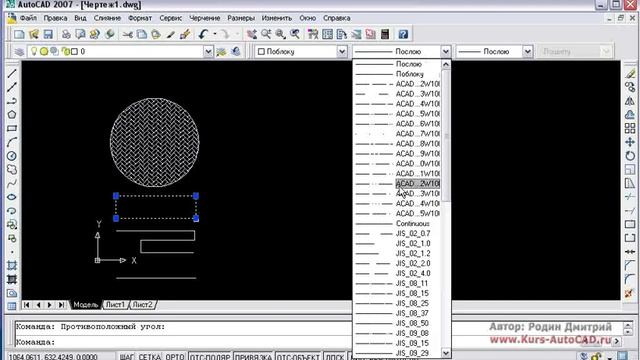Screen dimensions: 640x360
Task: Open the QuickCalc calculator icon
Action: tap(384, 34)
